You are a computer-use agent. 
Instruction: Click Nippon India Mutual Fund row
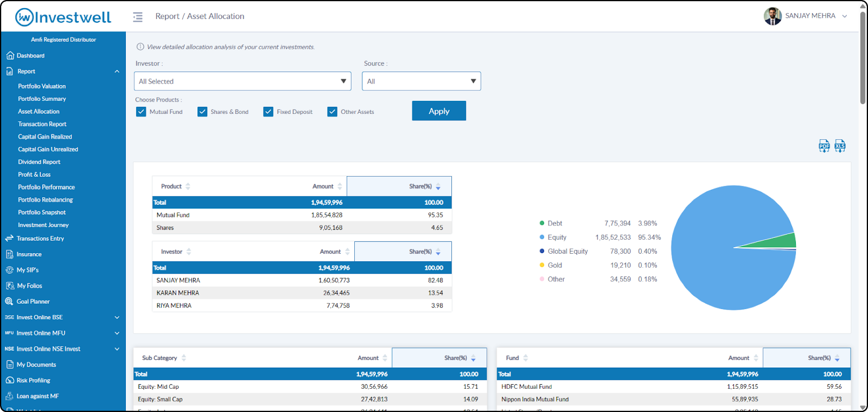point(674,399)
